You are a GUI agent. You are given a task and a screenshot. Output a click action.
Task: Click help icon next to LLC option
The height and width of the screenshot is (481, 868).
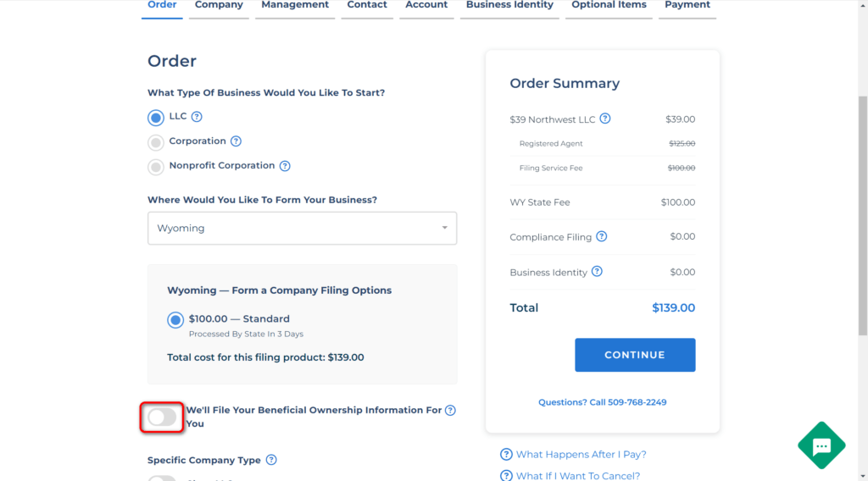[197, 117]
